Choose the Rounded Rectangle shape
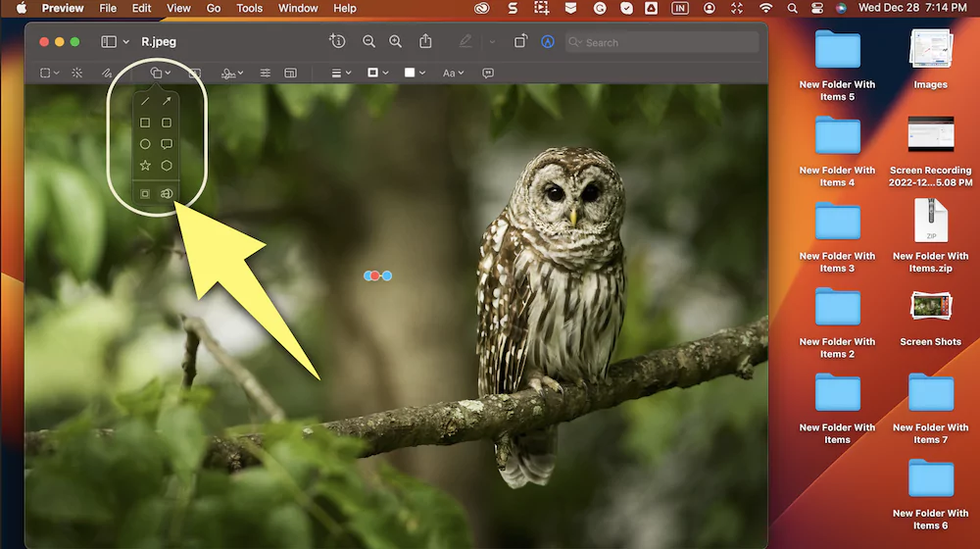Image resolution: width=980 pixels, height=549 pixels. point(167,123)
